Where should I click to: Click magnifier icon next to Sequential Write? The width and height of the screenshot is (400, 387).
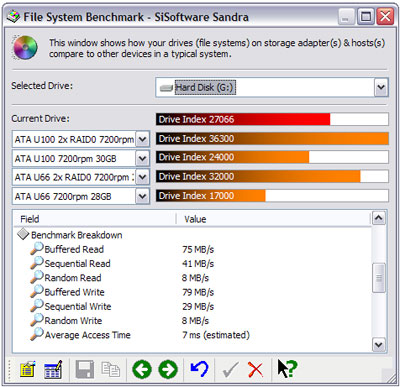point(37,306)
